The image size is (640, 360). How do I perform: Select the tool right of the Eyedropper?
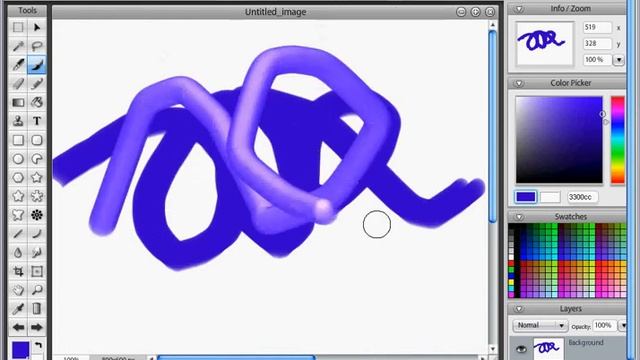37,309
